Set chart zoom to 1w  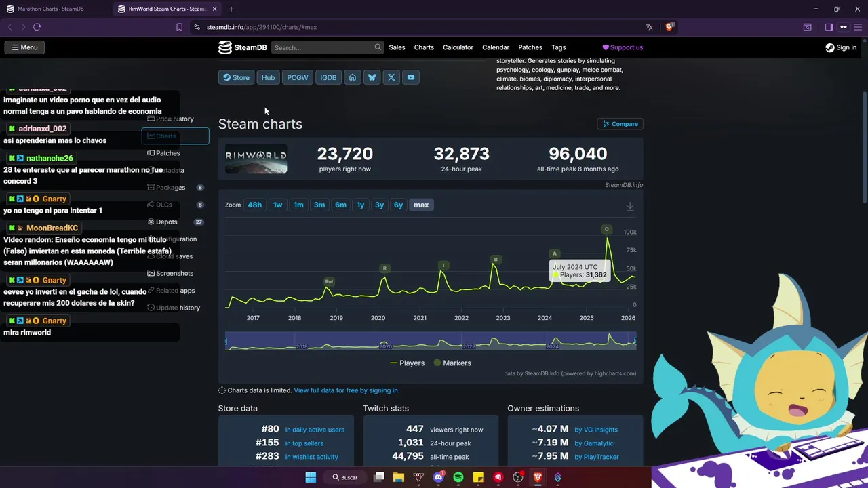click(277, 205)
